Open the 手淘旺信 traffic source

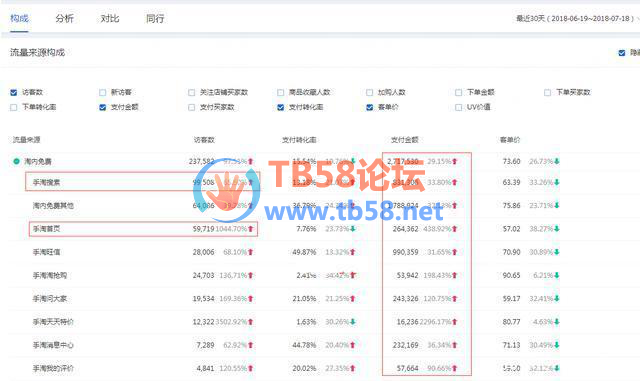click(46, 252)
